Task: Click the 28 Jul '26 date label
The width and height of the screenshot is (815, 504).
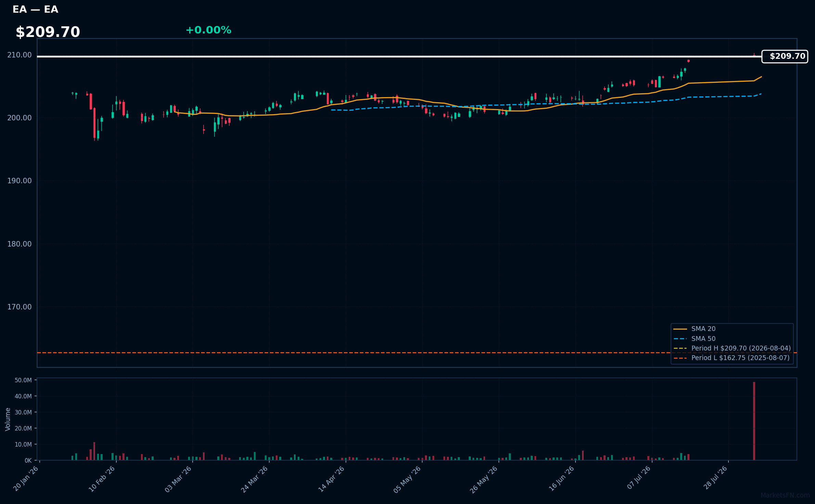Action: click(x=715, y=477)
